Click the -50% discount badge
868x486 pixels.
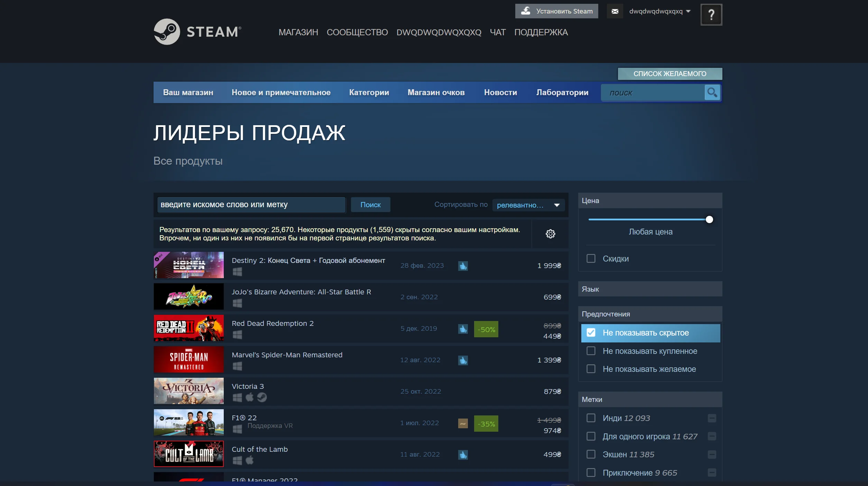point(486,329)
